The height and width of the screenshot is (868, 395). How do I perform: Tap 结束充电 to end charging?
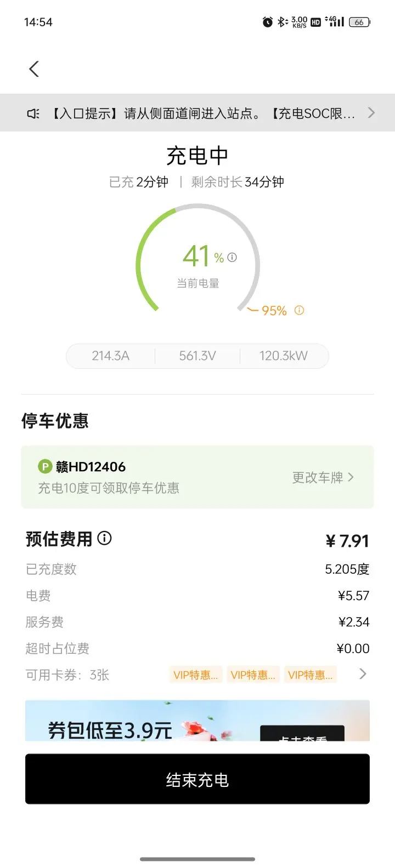point(198,779)
